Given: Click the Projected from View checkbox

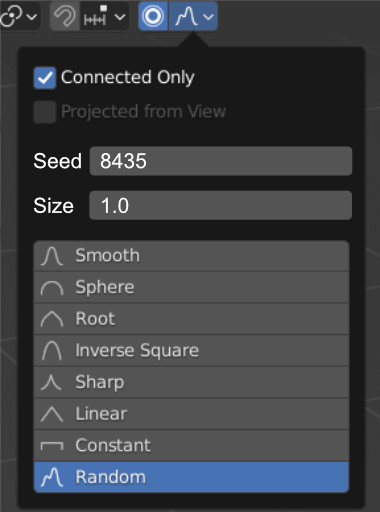Looking at the screenshot, I should point(45,112).
